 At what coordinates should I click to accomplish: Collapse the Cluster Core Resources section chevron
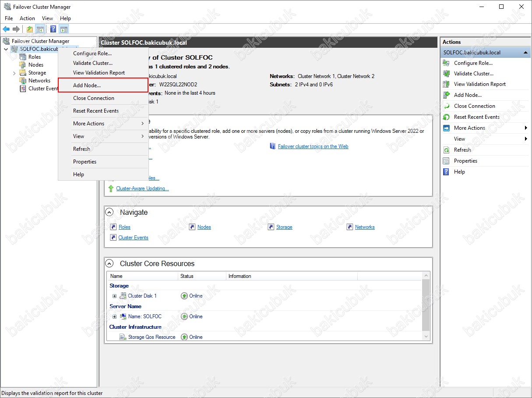tap(109, 263)
